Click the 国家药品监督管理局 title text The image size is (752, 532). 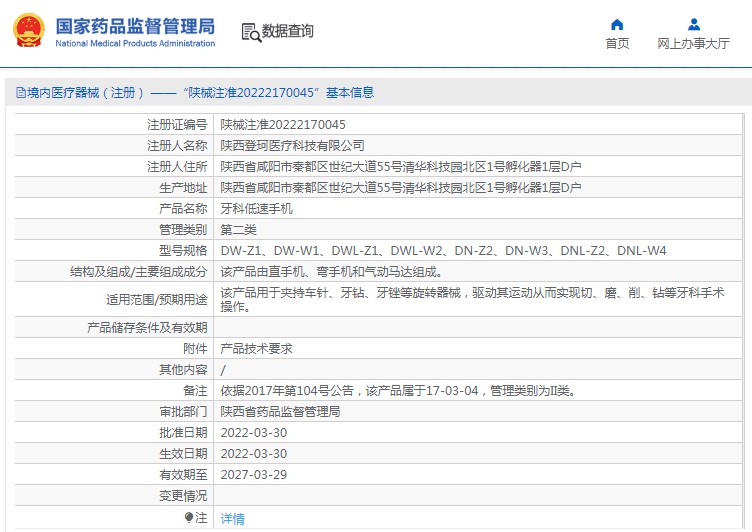pos(135,26)
